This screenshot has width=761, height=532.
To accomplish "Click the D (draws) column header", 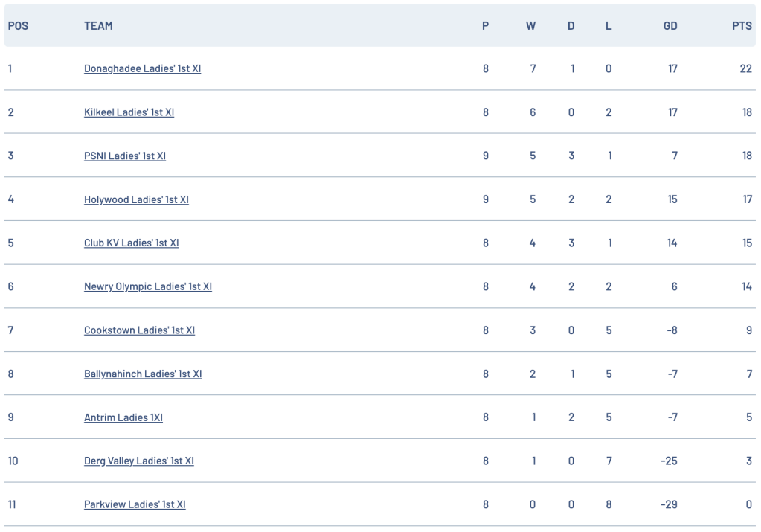I will [571, 25].
